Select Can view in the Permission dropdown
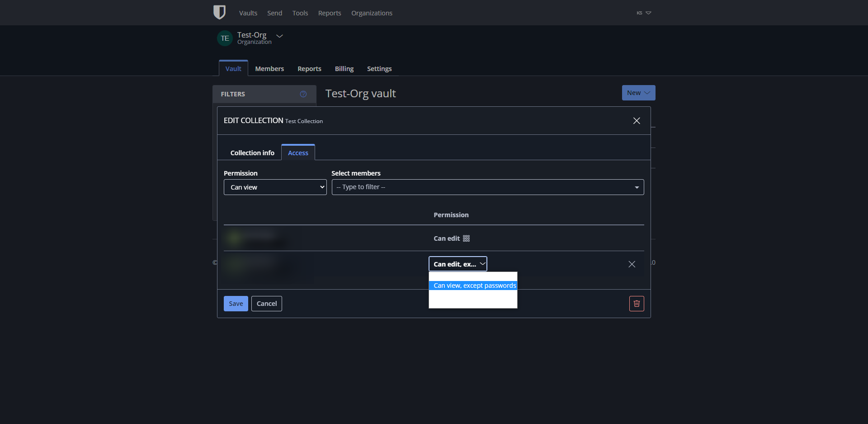Viewport: 868px width, 424px height. (275, 187)
